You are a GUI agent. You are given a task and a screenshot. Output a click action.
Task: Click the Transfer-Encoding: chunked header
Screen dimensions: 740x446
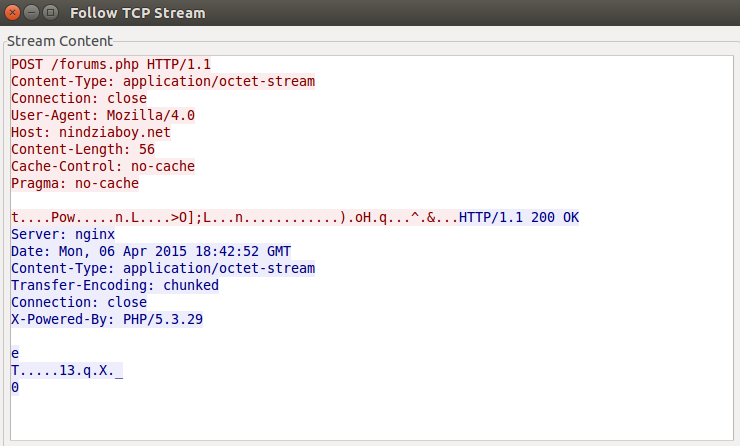point(115,286)
